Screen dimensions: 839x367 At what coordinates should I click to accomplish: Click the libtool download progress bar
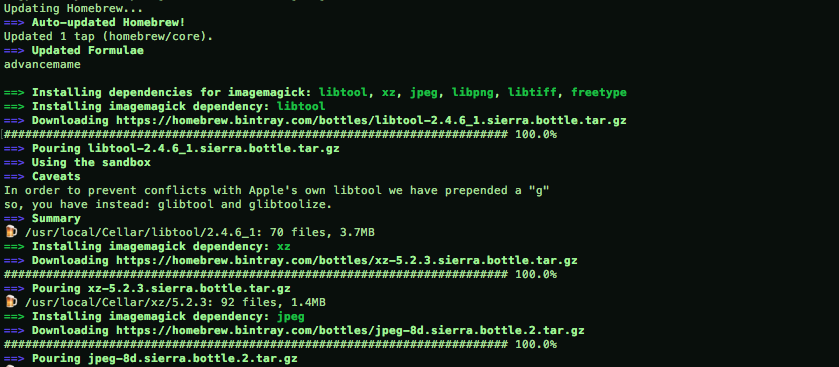click(256, 135)
